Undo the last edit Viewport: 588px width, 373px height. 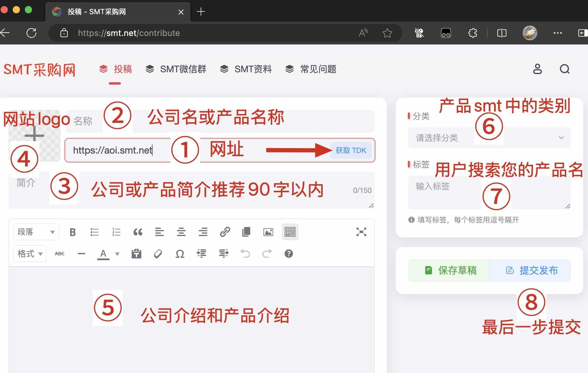245,254
